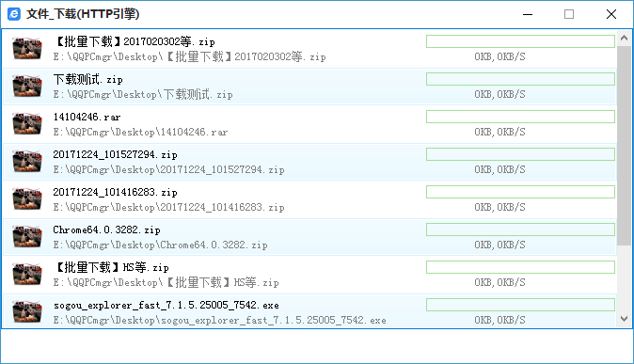The image size is (634, 364).
Task: Click the scrollbar up arrow
Action: [x=624, y=38]
